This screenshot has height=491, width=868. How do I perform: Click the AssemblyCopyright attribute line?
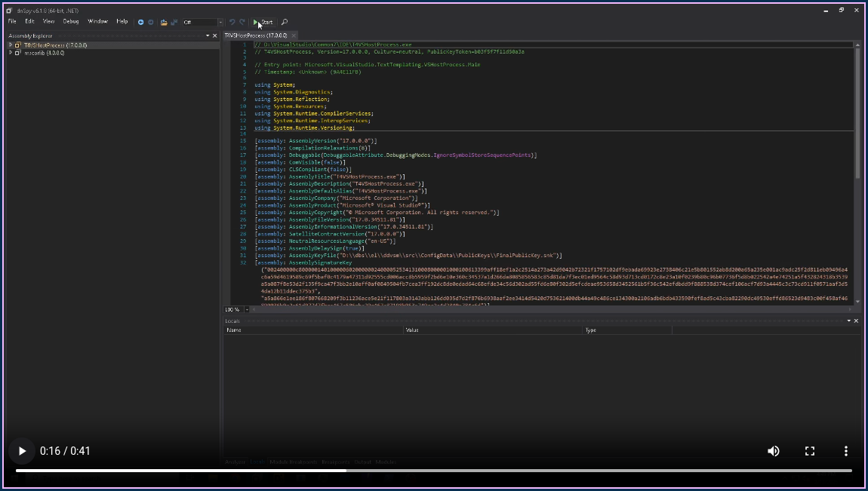[377, 213]
